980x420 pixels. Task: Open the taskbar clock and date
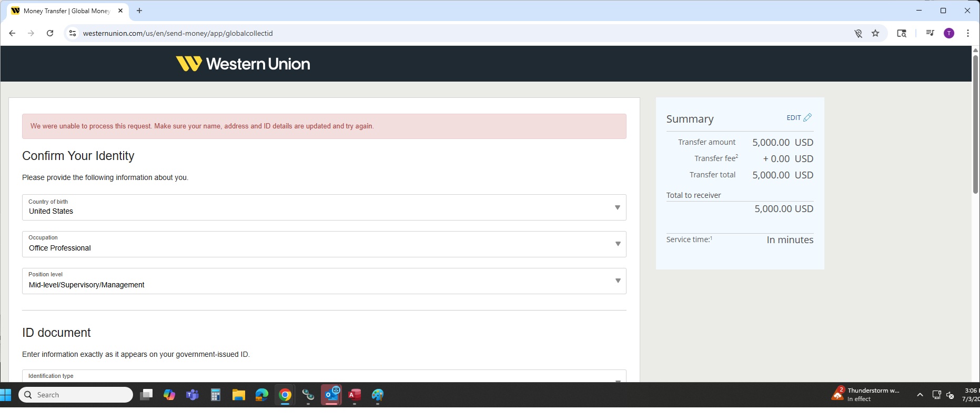[971, 395]
